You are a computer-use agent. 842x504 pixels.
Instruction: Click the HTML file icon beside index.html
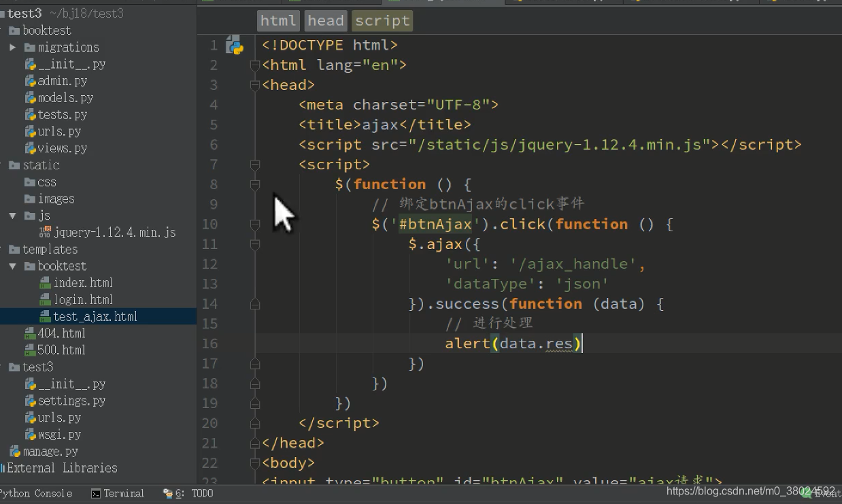46,283
